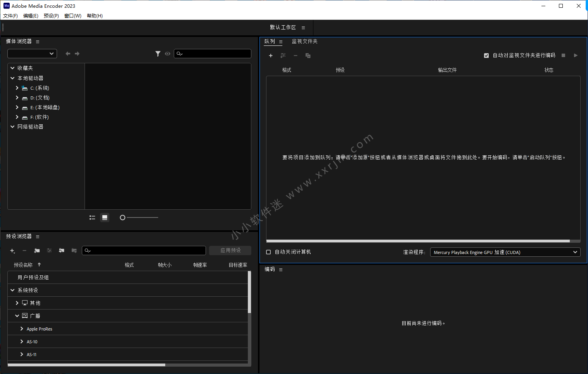Image resolution: width=588 pixels, height=374 pixels.
Task: Open the 帮助(H) menu
Action: 95,16
